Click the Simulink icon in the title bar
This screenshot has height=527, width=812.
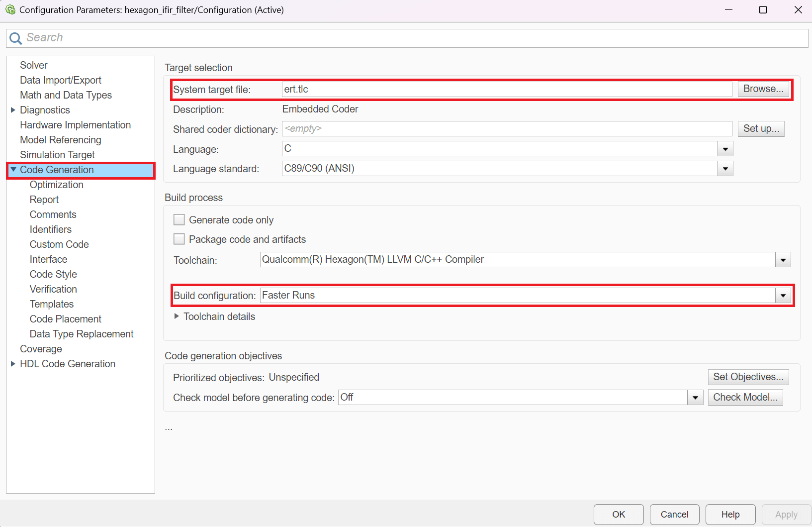pyautogui.click(x=10, y=9)
